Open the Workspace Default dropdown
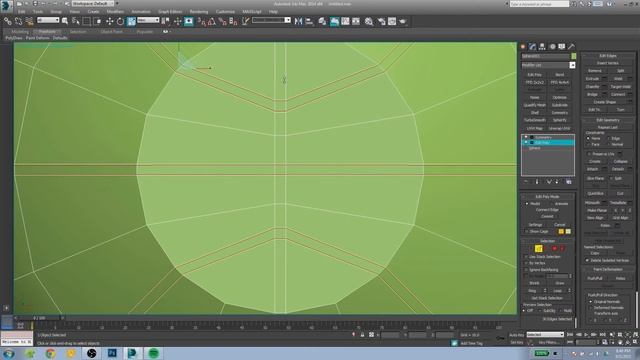This screenshot has width=640, height=360. 92,4
